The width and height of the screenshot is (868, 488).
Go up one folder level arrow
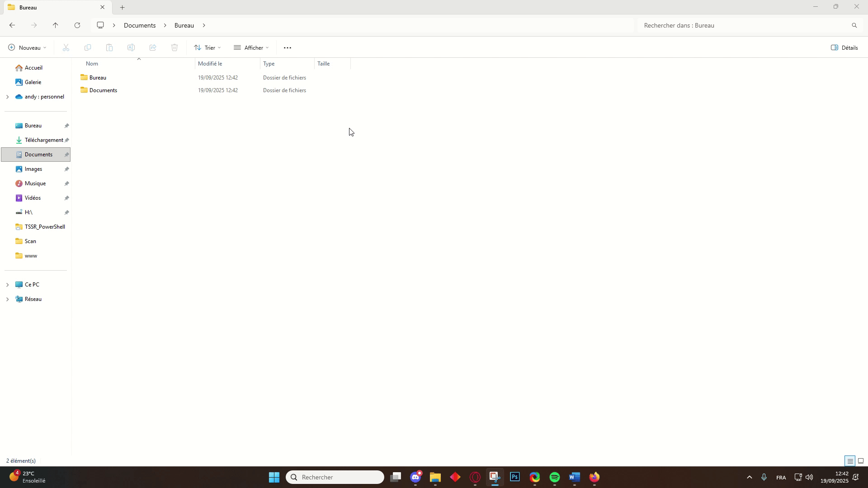click(56, 25)
